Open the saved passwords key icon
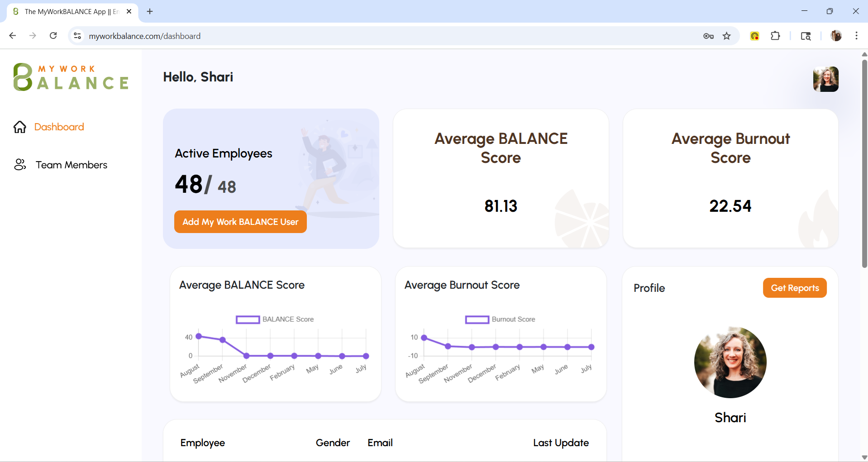Image resolution: width=868 pixels, height=462 pixels. click(x=708, y=36)
